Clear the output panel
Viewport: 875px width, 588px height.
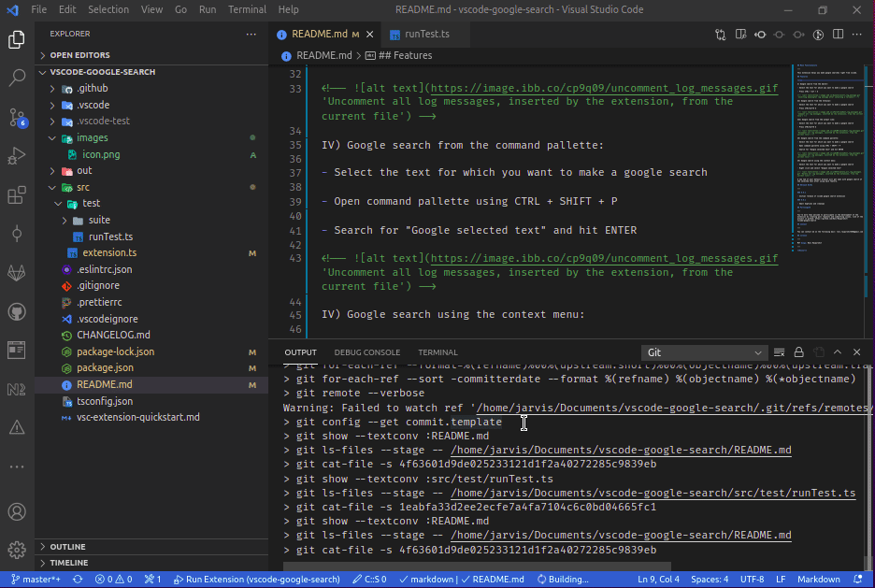click(x=780, y=352)
